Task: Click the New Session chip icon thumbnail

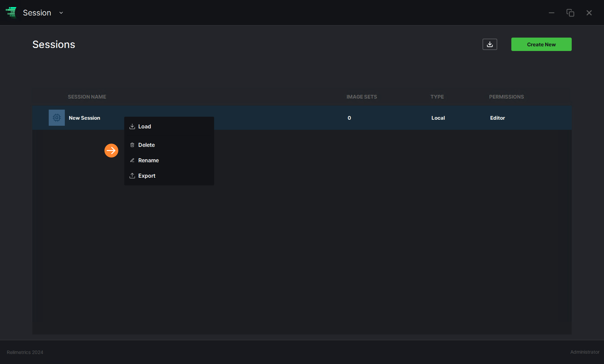Action: coord(57,118)
